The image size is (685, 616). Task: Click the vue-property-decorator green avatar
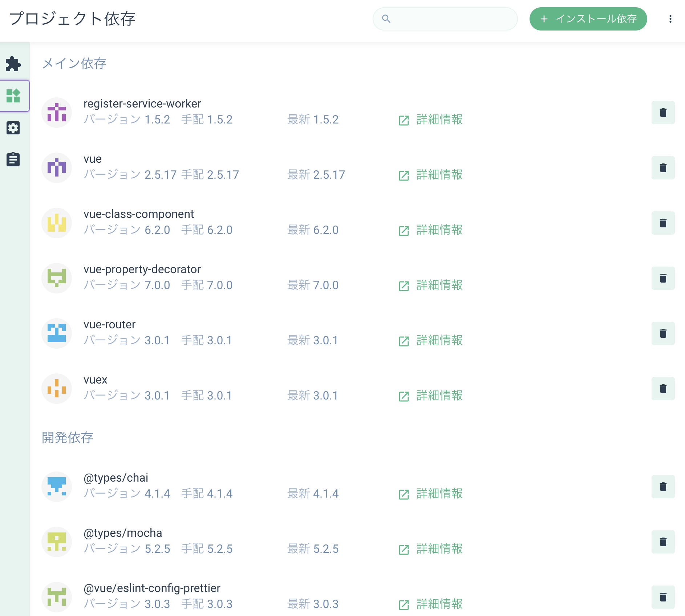[57, 278]
